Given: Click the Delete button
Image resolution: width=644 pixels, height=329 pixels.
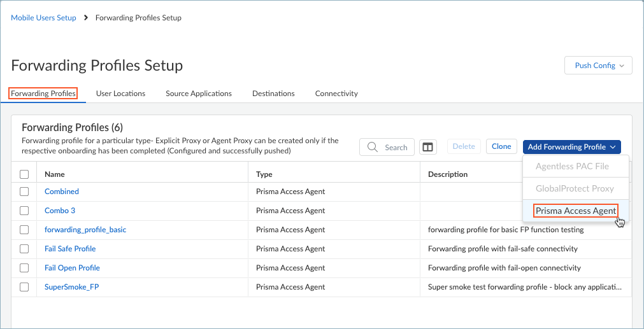Looking at the screenshot, I should [464, 146].
